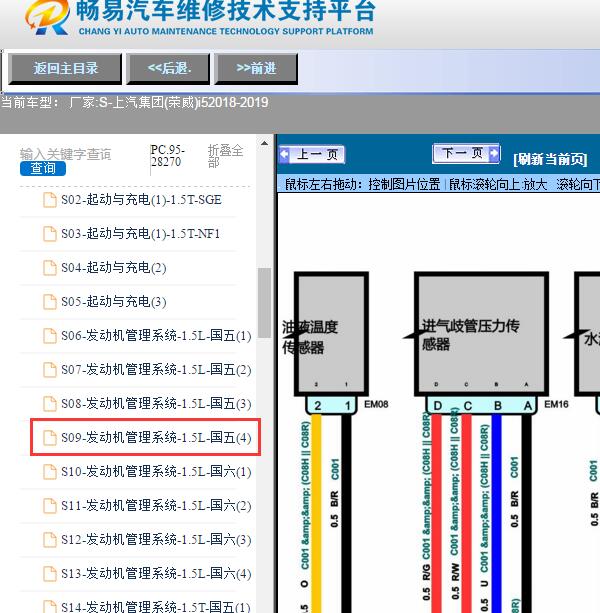The height and width of the screenshot is (613, 600).
Task: Open S07-发动机管理系统-1.5L-国五(2)
Action: pos(156,370)
